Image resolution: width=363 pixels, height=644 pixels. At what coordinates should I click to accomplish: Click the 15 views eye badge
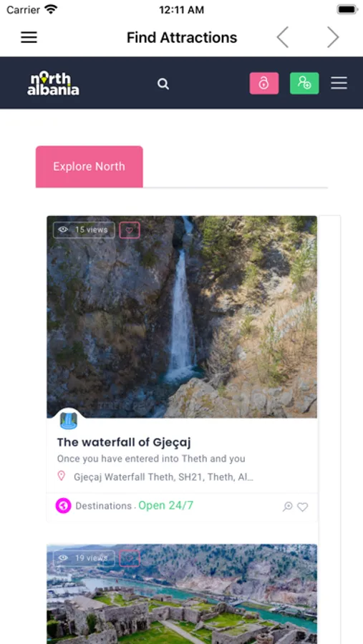coord(84,230)
